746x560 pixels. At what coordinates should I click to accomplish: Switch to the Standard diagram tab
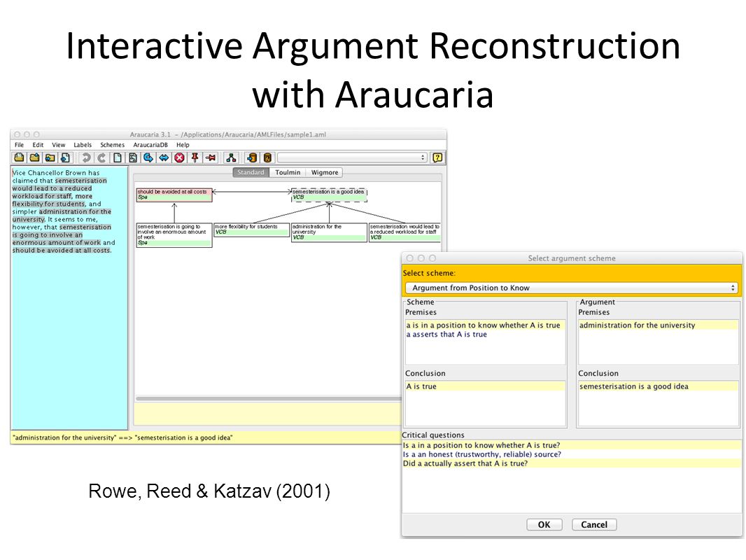251,172
